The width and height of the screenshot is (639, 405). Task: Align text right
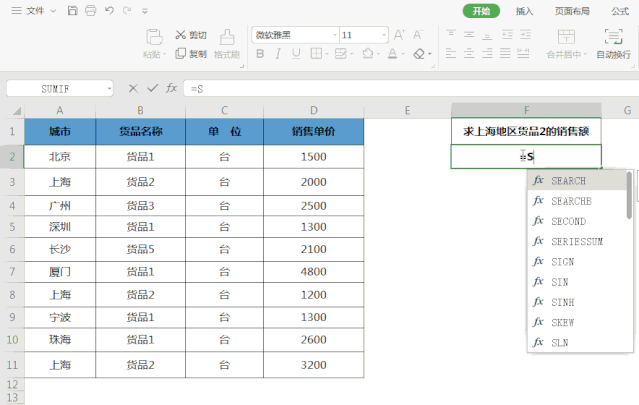coord(487,53)
